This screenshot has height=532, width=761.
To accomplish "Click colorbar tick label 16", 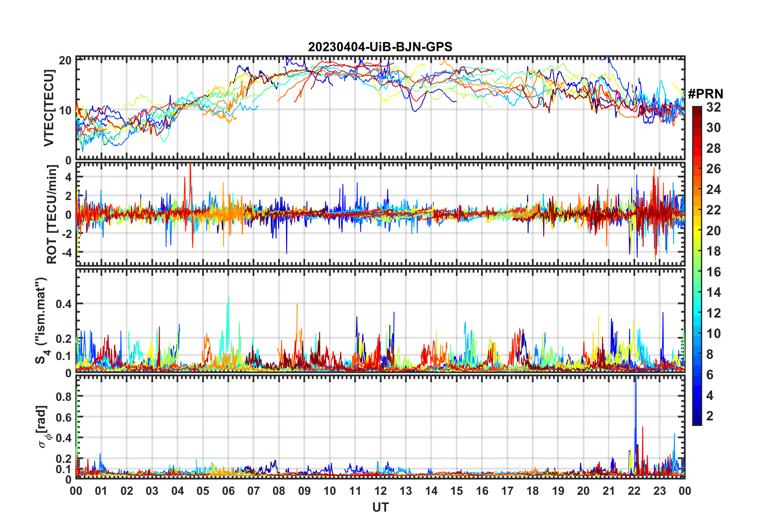I will pos(713,272).
